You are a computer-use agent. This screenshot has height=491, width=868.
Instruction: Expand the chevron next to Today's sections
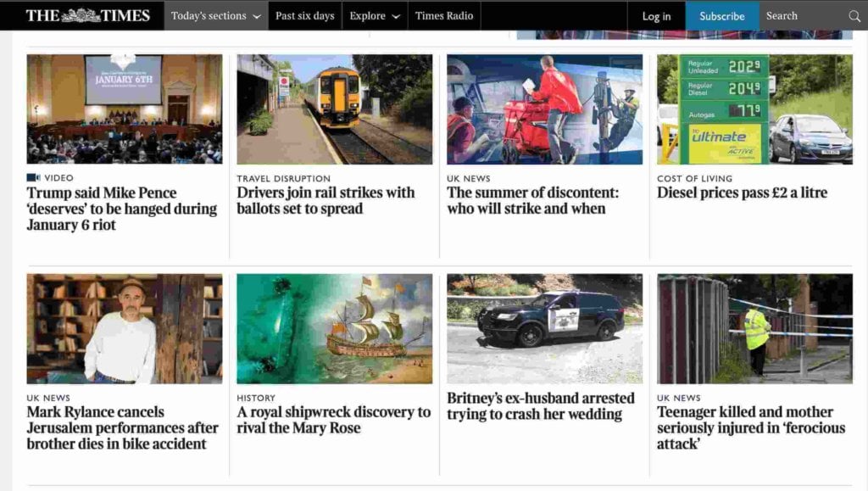tap(257, 16)
